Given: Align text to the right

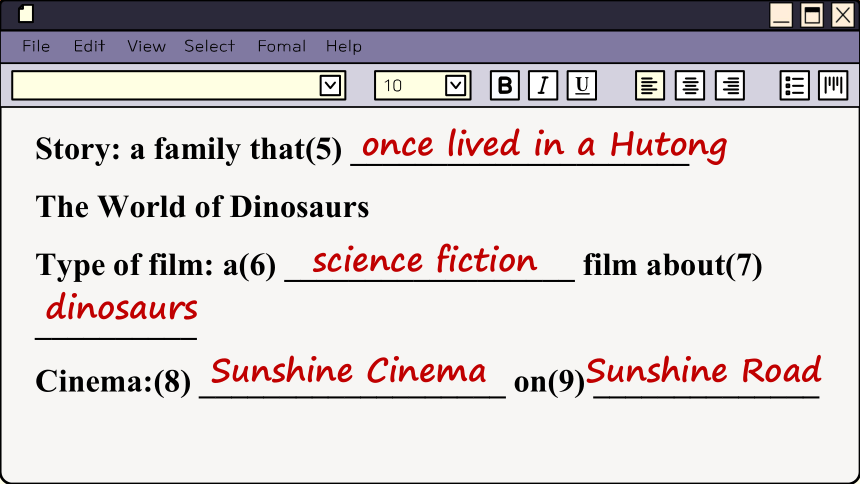Looking at the screenshot, I should point(730,85).
